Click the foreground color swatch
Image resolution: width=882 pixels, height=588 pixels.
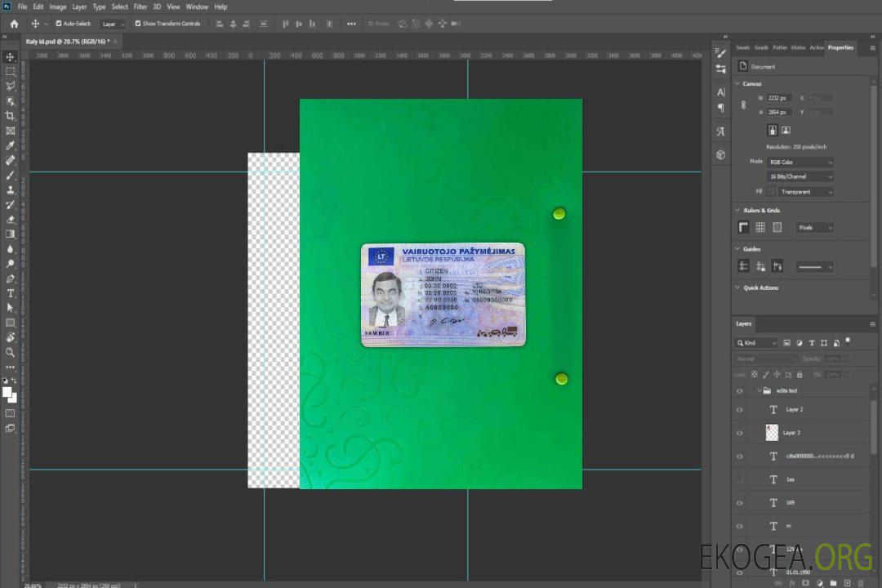7,392
